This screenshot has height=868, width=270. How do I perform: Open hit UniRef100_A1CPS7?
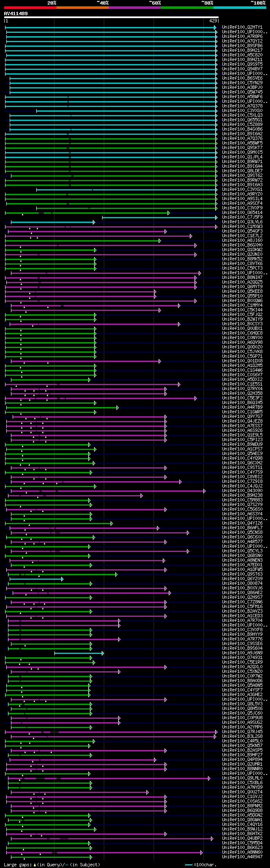click(x=242, y=449)
